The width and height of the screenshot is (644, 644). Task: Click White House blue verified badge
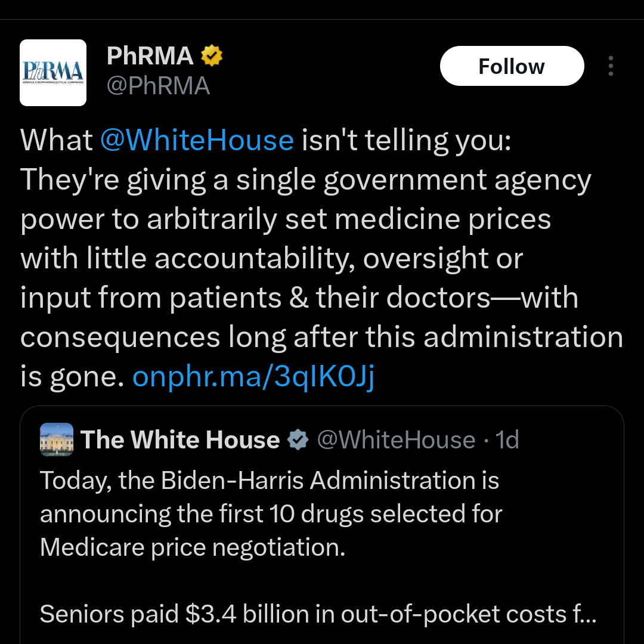298,440
